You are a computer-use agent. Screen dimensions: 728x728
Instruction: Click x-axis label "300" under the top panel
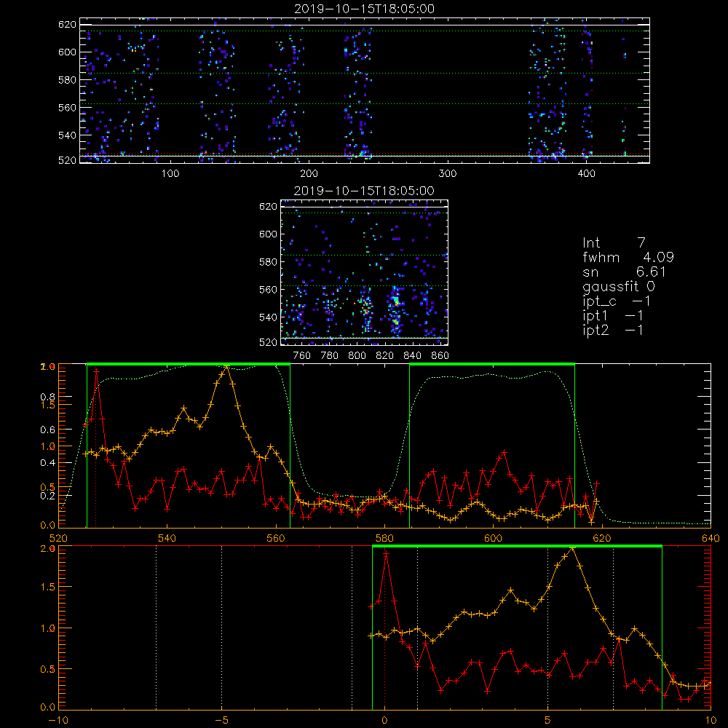[448, 174]
